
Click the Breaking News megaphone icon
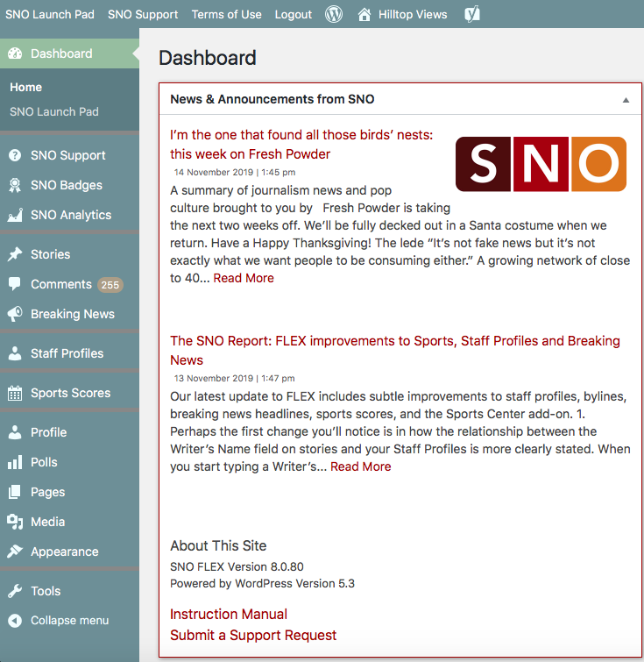(x=15, y=314)
